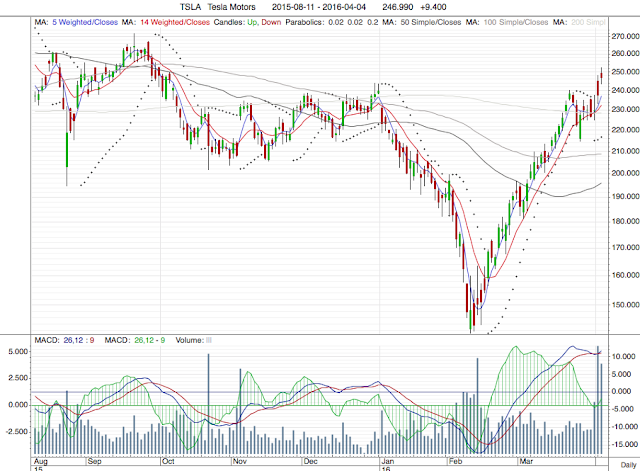The height and width of the screenshot is (471, 640).
Task: Click the 240.000 price axis label
Action: [x=625, y=90]
